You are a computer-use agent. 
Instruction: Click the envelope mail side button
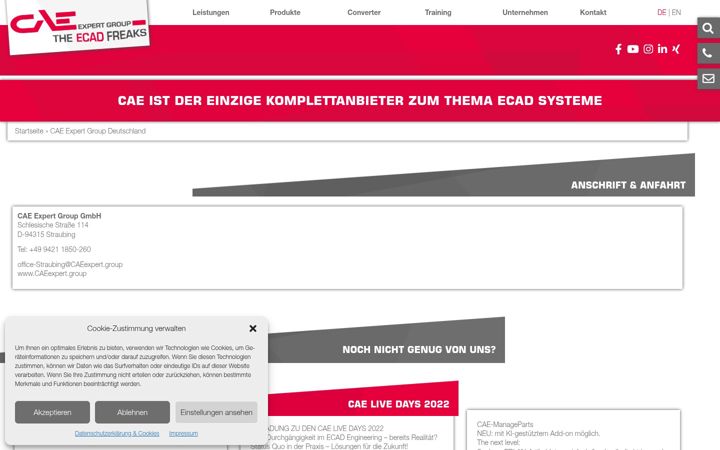pyautogui.click(x=708, y=79)
